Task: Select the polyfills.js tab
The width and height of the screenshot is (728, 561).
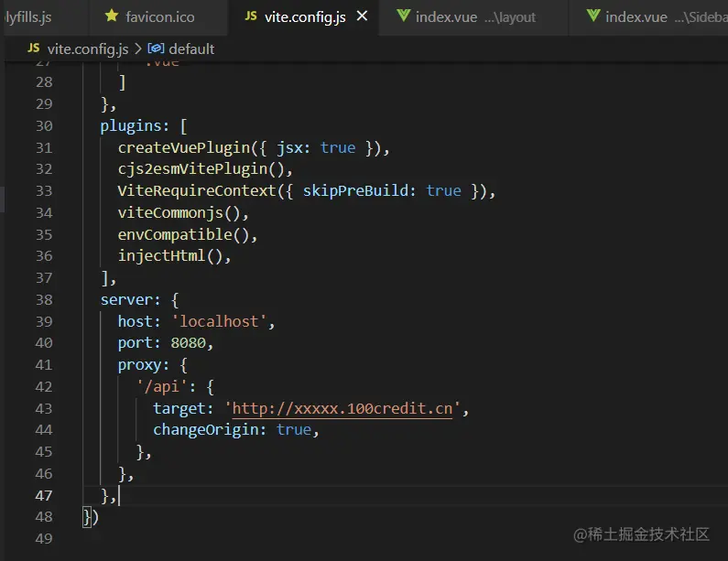Action: (45, 17)
